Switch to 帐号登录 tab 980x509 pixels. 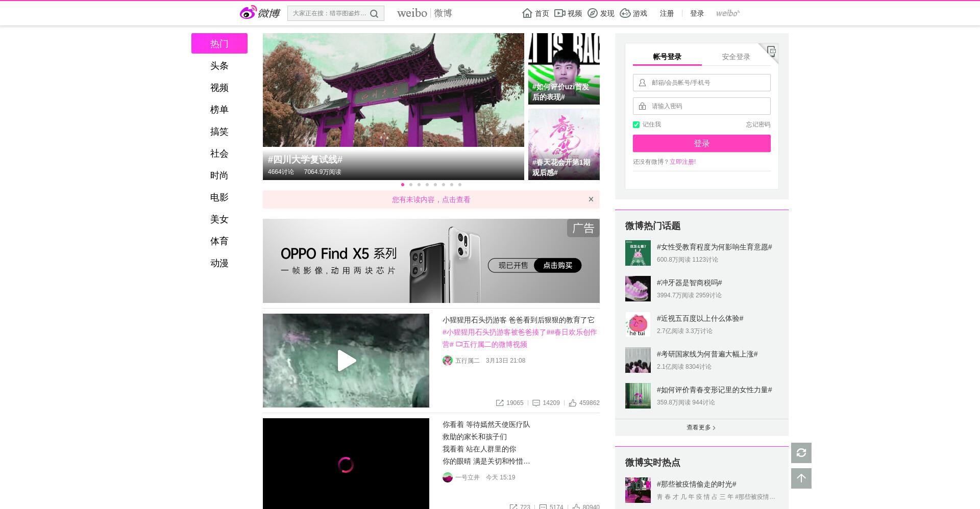pyautogui.click(x=667, y=57)
